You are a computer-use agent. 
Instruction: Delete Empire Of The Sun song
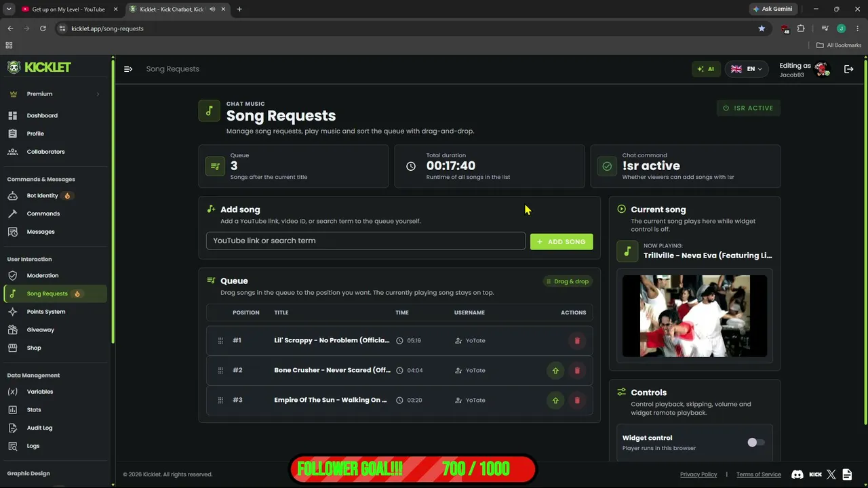point(577,401)
